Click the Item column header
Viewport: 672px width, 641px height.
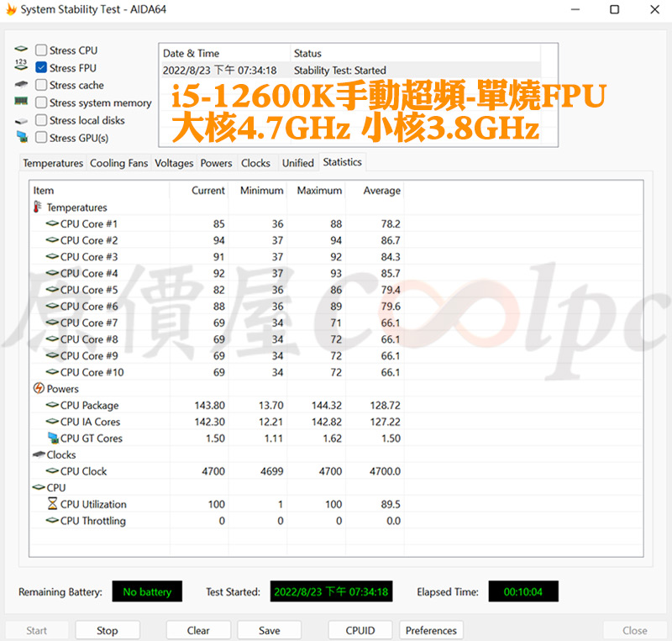(x=99, y=191)
